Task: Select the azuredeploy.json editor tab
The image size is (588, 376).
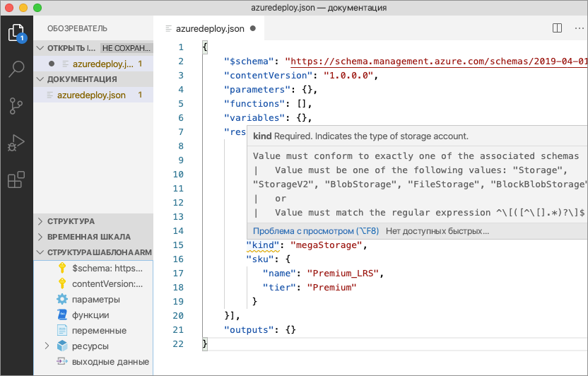Action: pos(210,28)
